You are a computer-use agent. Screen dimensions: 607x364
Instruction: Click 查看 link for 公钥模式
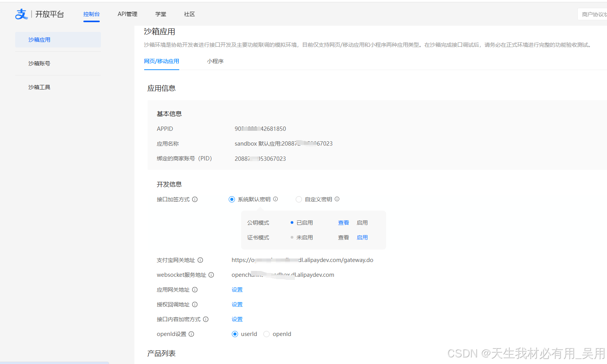[x=344, y=223]
